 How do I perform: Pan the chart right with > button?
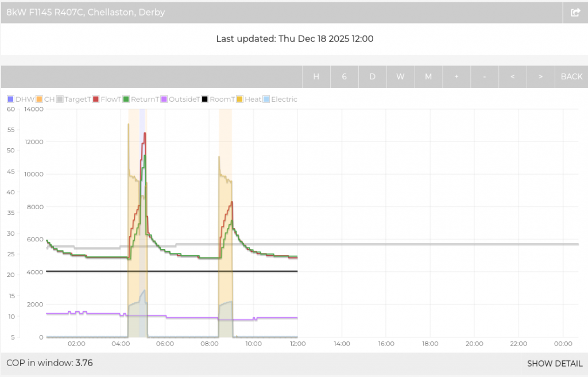click(x=541, y=76)
